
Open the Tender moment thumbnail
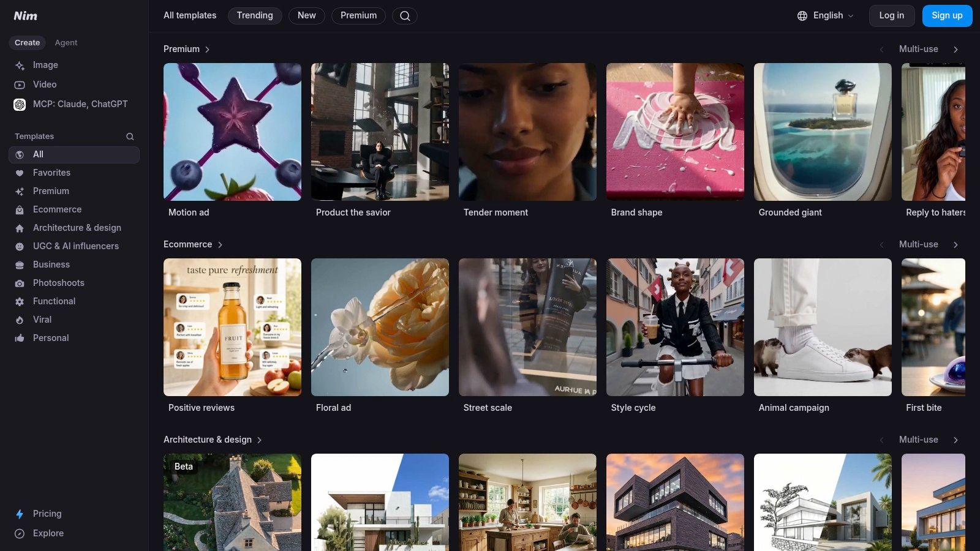pos(527,132)
